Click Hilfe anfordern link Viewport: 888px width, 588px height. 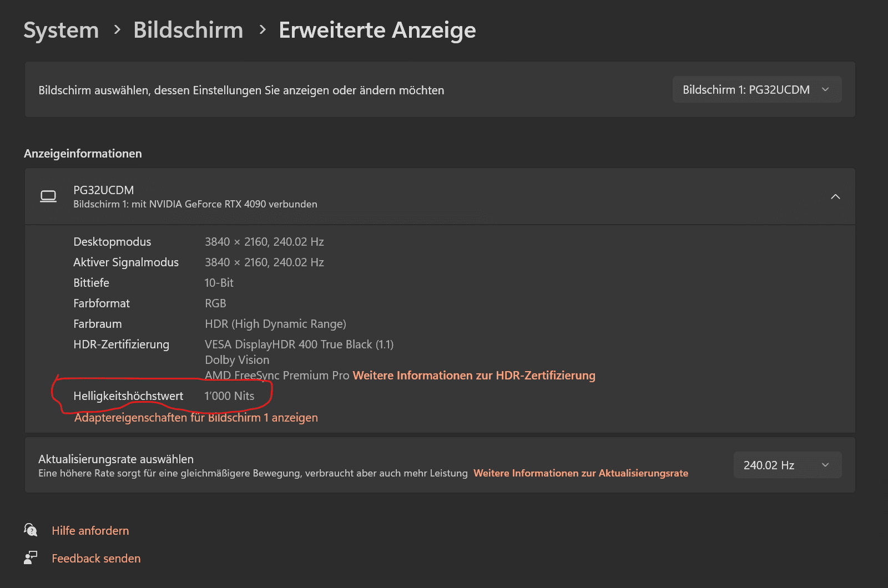pyautogui.click(x=90, y=531)
